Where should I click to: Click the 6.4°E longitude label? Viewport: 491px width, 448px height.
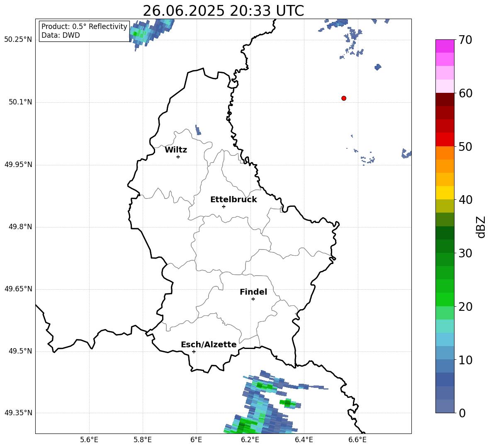tap(304, 440)
